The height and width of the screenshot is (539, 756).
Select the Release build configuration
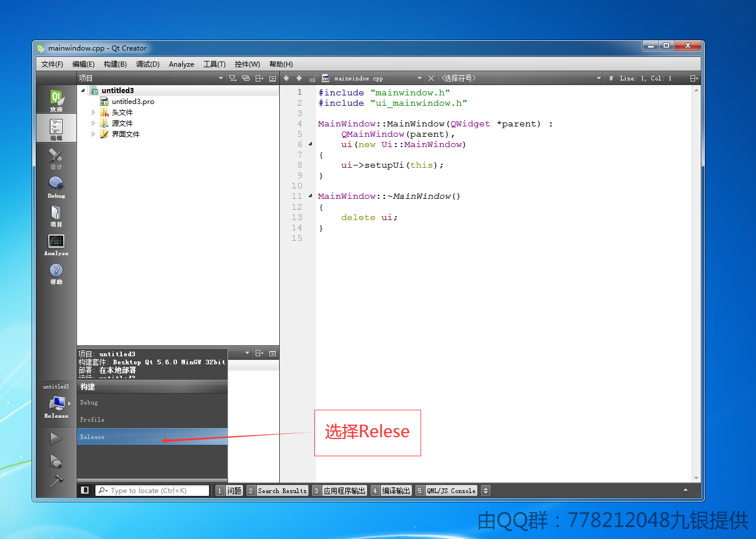coord(152,437)
